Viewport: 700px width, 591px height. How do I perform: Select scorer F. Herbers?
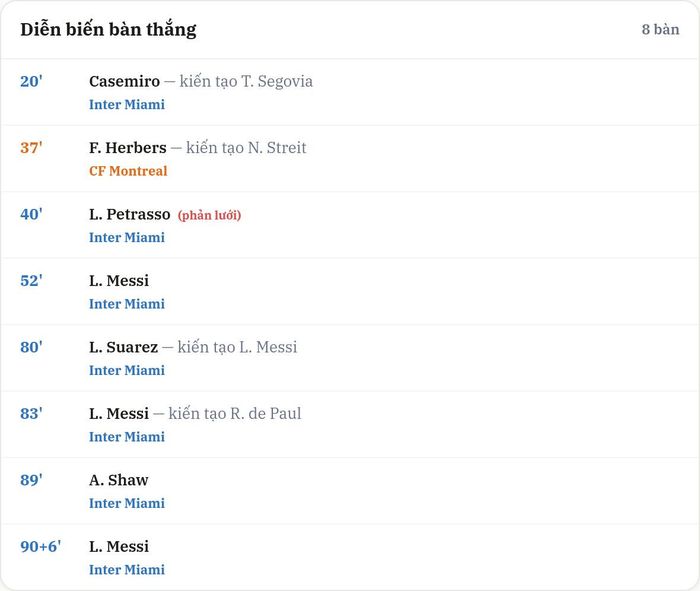[128, 148]
